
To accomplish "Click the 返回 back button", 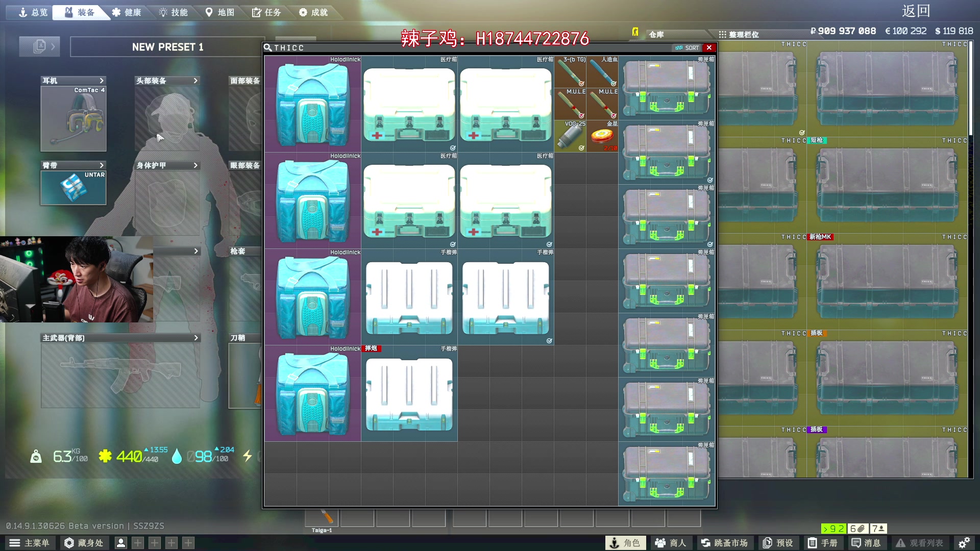I will (x=916, y=11).
